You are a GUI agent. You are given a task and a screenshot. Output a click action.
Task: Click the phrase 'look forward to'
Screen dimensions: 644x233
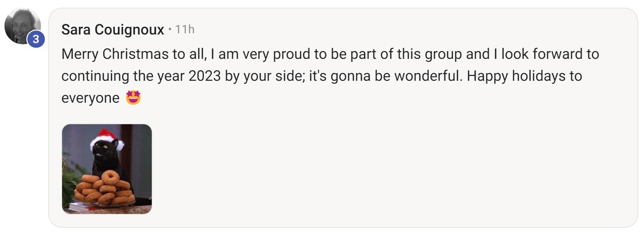point(550,54)
